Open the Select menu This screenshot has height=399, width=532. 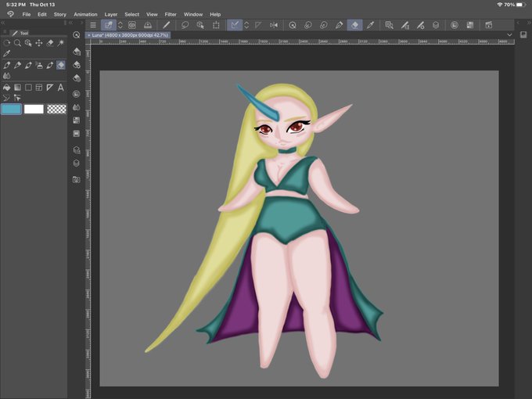point(132,14)
